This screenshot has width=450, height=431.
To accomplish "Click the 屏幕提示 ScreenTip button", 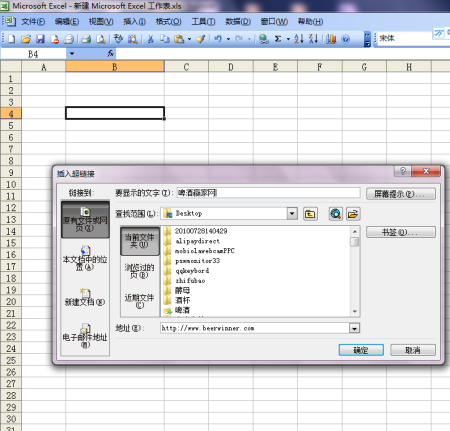I will 401,194.
